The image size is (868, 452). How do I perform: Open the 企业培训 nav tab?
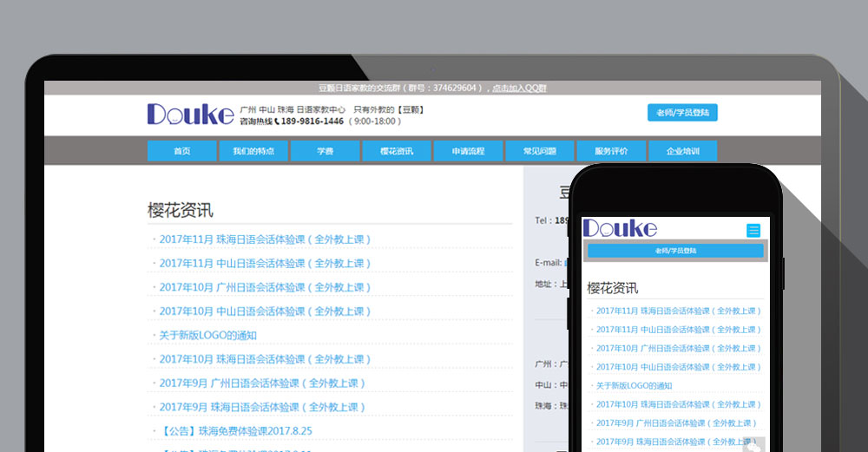tap(682, 151)
